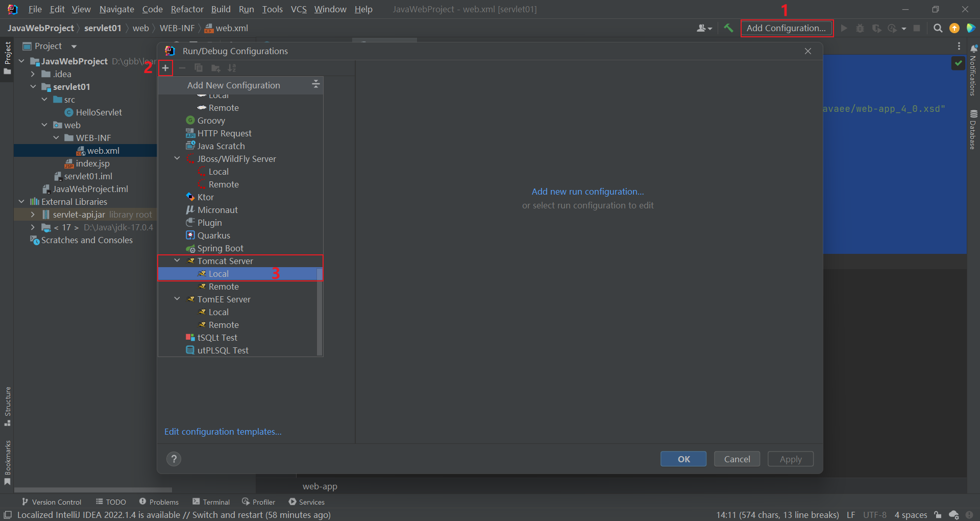Click the Move into new folder icon

pos(215,68)
